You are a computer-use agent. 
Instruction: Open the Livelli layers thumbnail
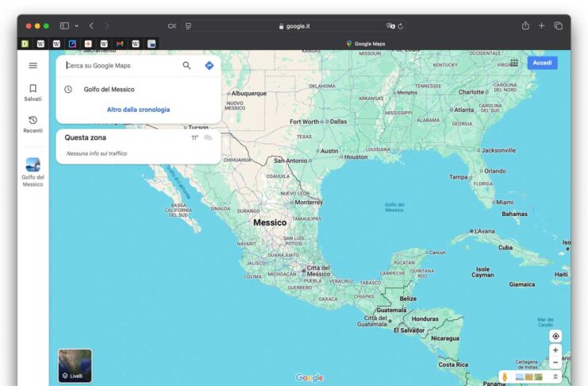[75, 365]
